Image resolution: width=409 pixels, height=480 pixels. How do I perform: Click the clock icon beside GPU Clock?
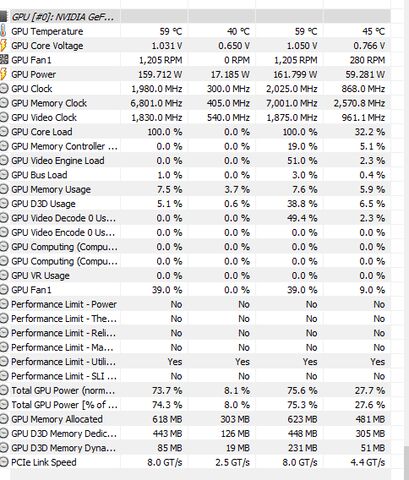[x=4, y=89]
